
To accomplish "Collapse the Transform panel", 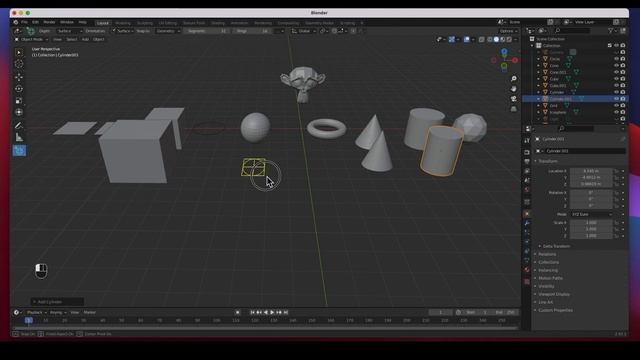I will (x=547, y=161).
